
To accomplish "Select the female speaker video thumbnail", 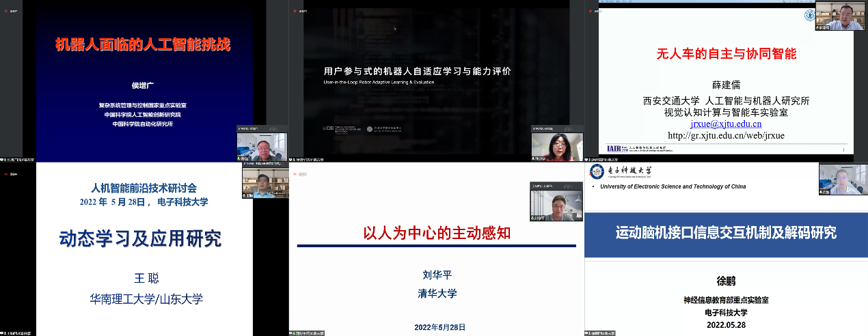I will pos(558,147).
